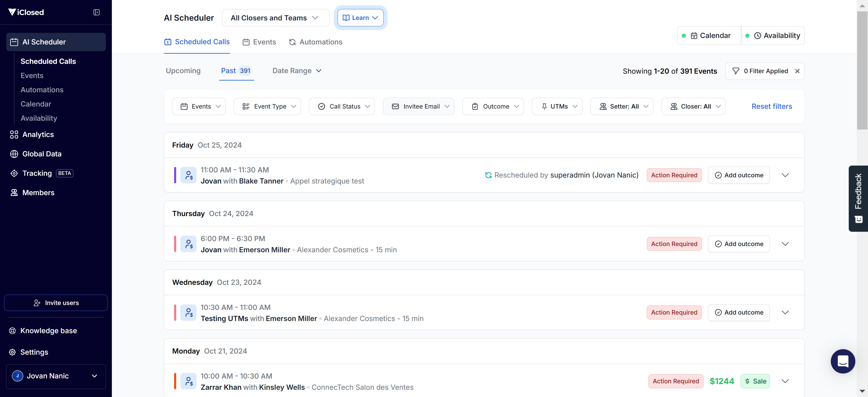Click the invitee icon on Blake Tanner call

(x=188, y=175)
